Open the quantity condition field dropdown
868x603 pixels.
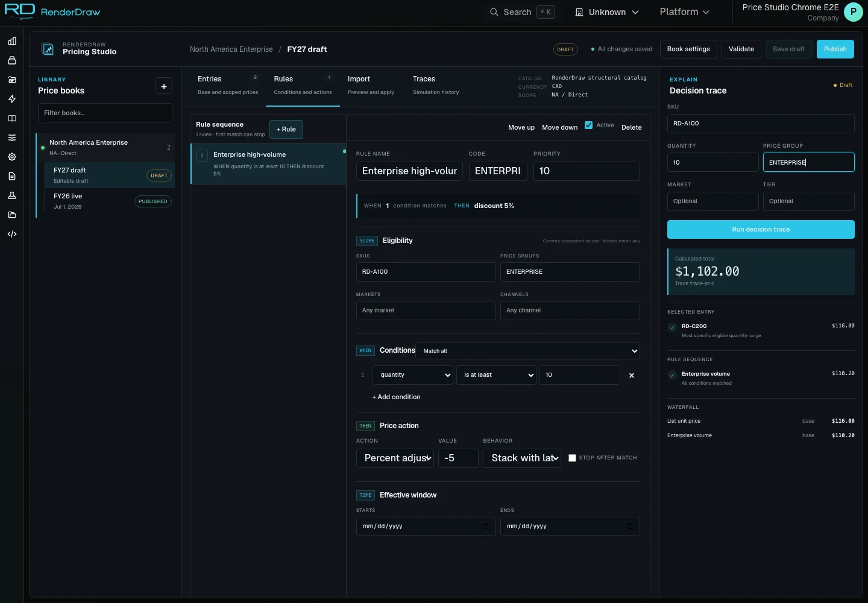pos(413,375)
